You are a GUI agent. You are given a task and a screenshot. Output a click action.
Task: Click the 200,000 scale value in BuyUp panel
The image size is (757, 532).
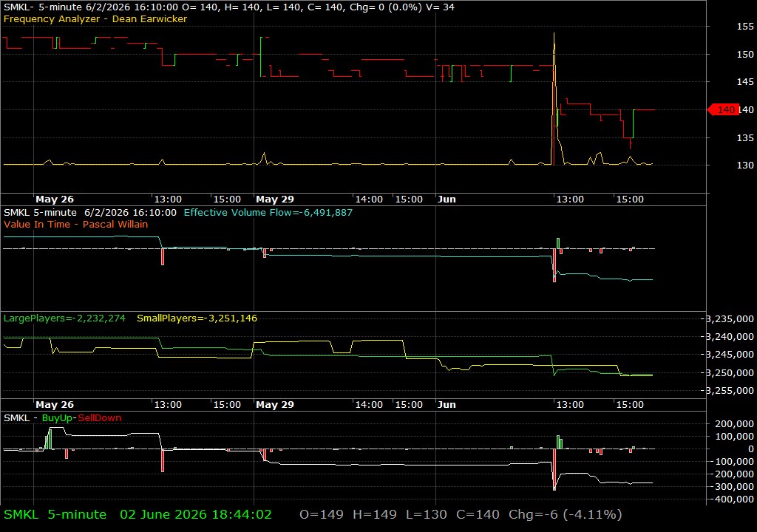pyautogui.click(x=734, y=424)
